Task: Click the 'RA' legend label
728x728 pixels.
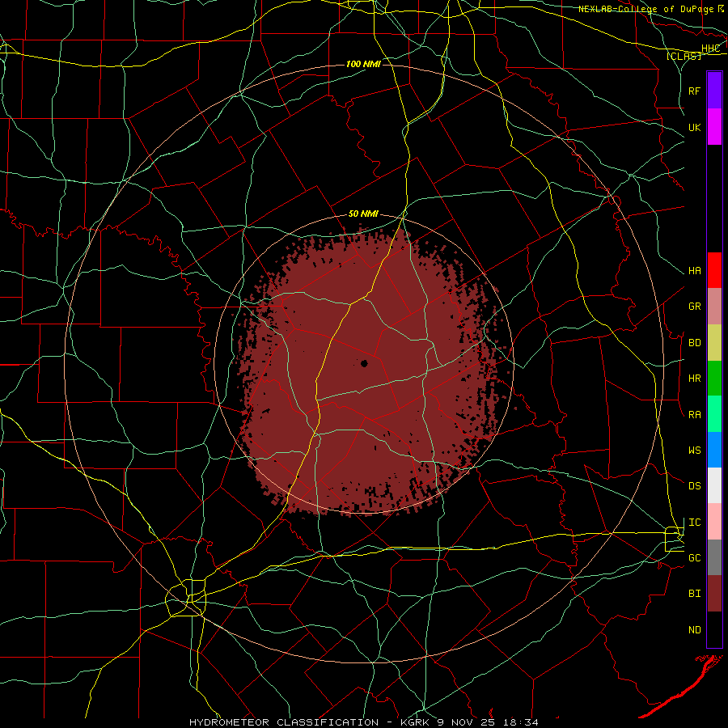Action: click(694, 415)
